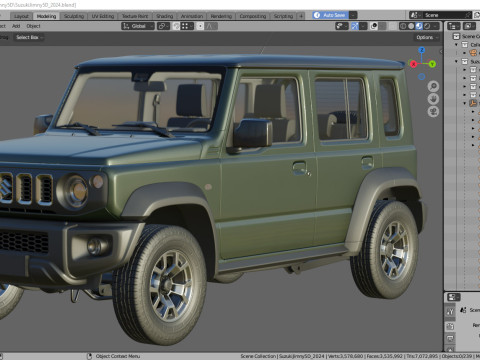Click the pan hand viewport icon
Viewport: 480px width, 360px height.
coord(433,99)
